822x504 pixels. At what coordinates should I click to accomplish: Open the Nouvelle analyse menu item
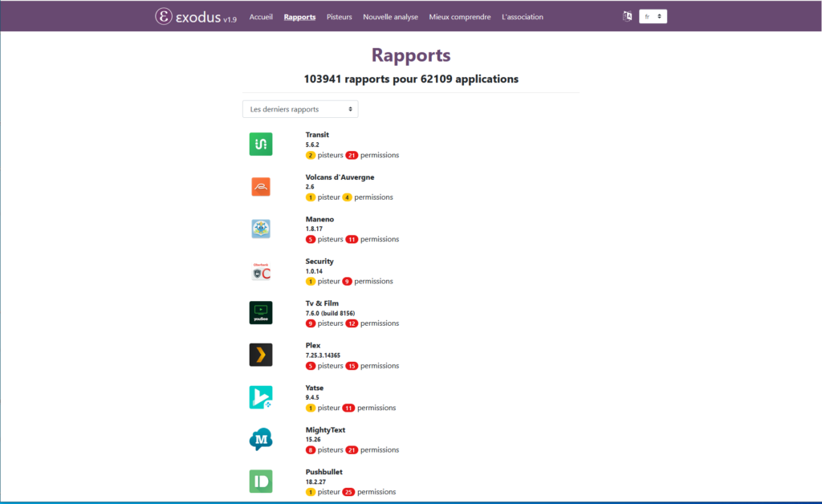tap(391, 17)
